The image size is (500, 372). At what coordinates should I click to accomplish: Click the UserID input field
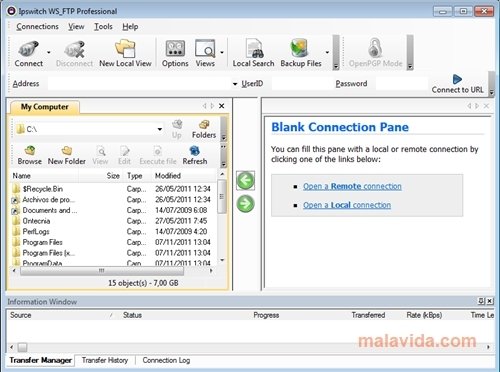coord(302,84)
